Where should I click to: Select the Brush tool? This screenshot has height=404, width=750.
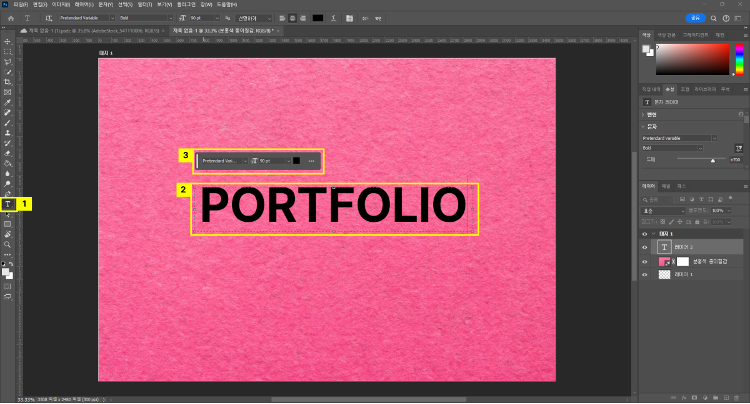coord(7,123)
